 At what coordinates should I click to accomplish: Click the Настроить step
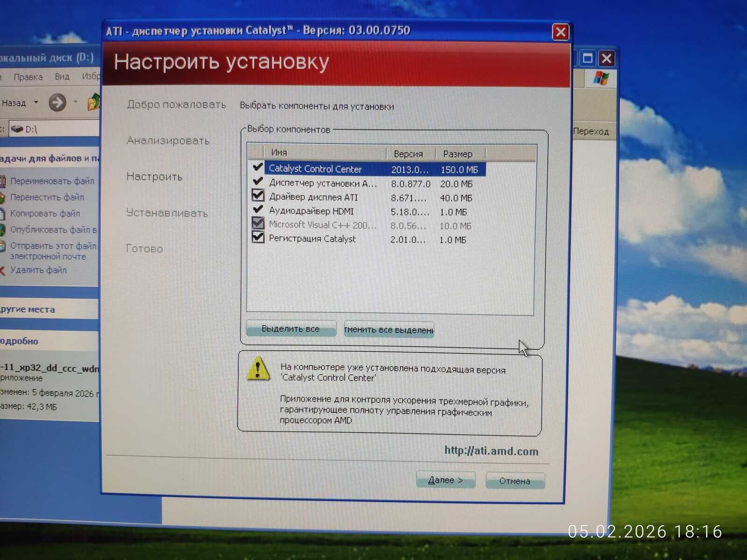(x=155, y=176)
